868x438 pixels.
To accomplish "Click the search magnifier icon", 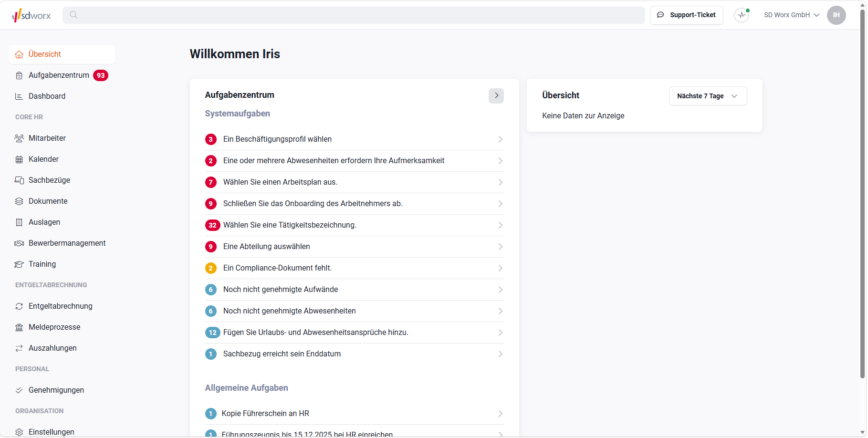I will pyautogui.click(x=73, y=15).
